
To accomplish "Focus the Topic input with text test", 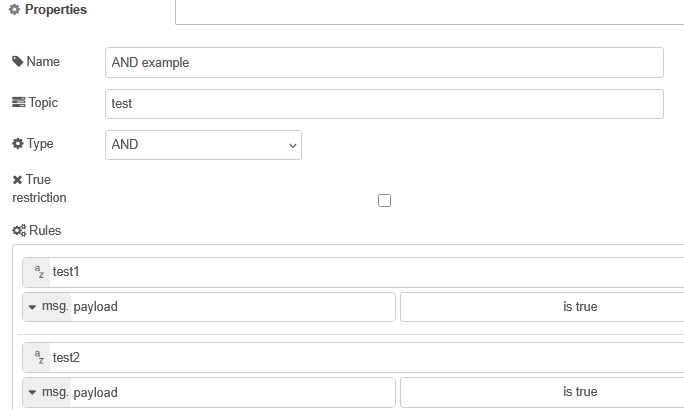I will (x=384, y=103).
